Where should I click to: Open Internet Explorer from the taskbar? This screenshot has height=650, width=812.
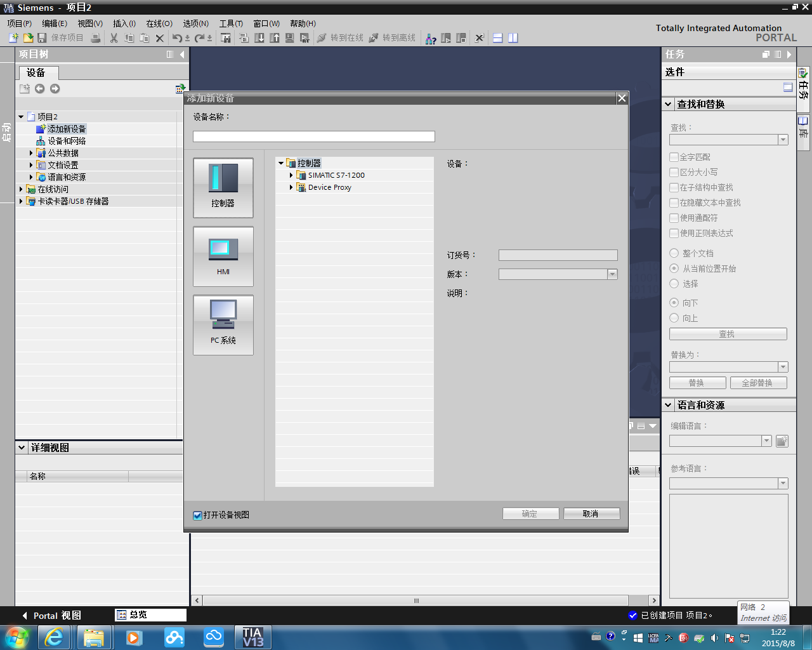(x=55, y=637)
